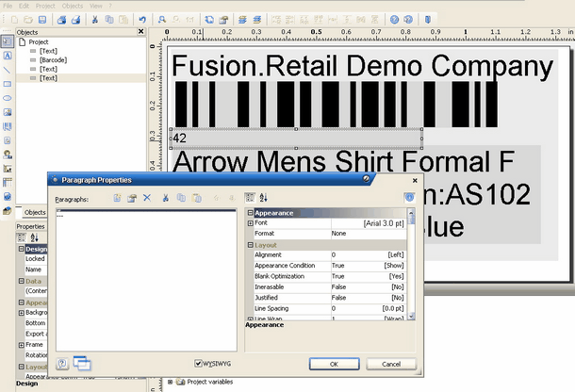The height and width of the screenshot is (392, 575).
Task: Select the Text object tool
Action: coord(8,56)
